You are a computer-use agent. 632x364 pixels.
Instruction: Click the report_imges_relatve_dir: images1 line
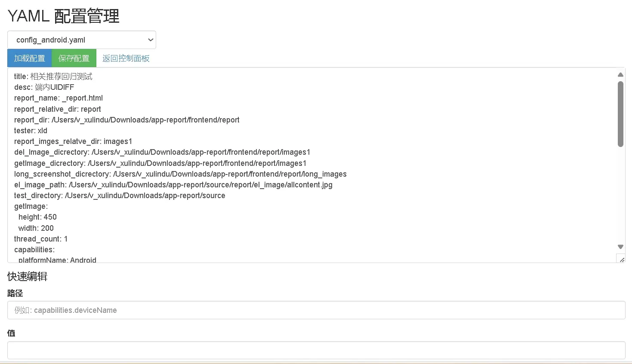click(73, 141)
